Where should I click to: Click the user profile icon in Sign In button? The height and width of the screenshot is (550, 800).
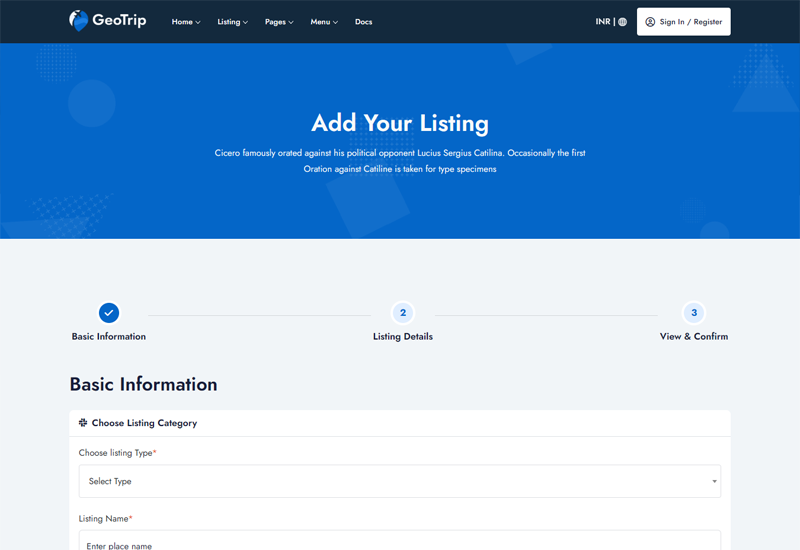[650, 22]
